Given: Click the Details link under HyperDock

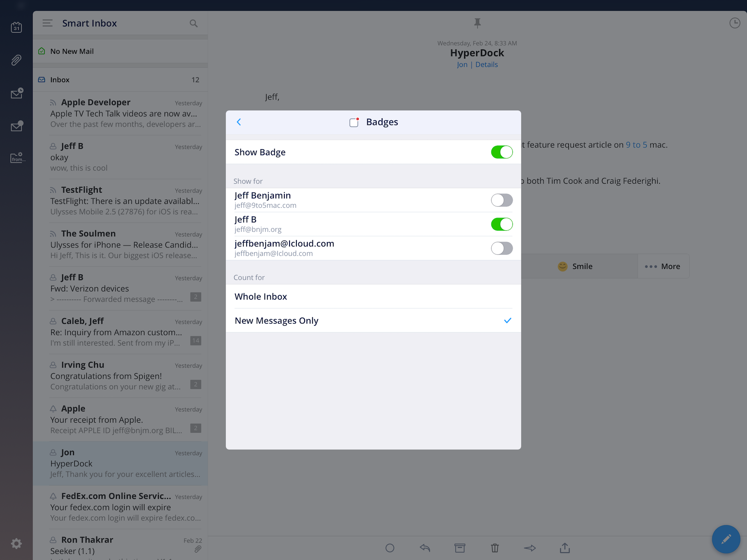Looking at the screenshot, I should [x=486, y=65].
